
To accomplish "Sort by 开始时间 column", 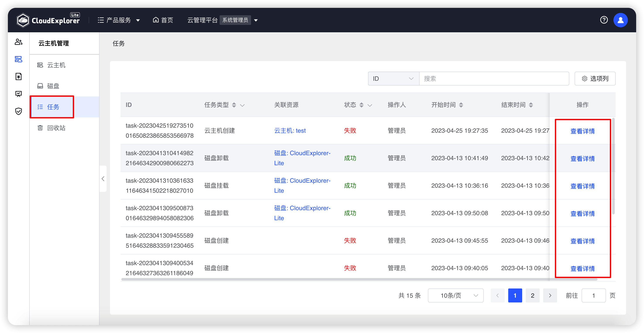I will pos(461,105).
